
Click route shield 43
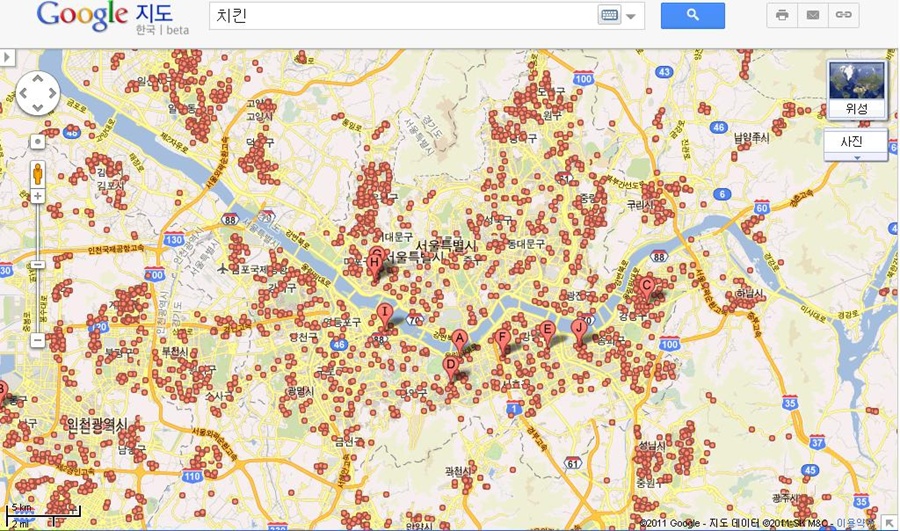[664, 72]
